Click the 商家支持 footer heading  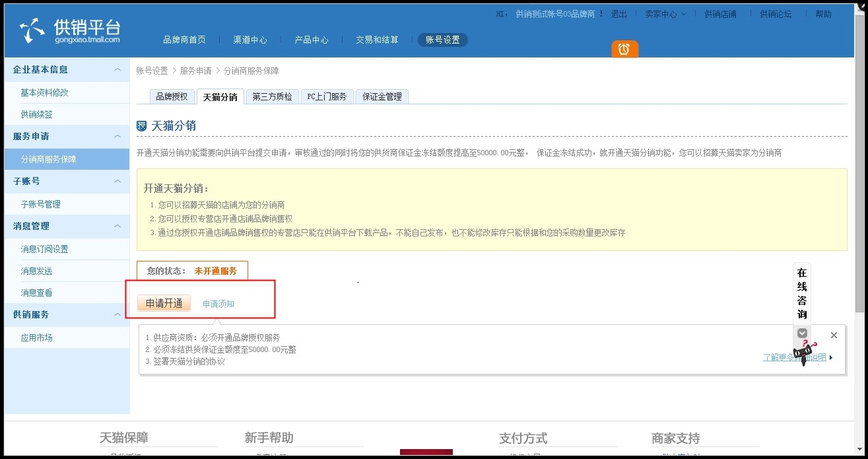point(676,438)
